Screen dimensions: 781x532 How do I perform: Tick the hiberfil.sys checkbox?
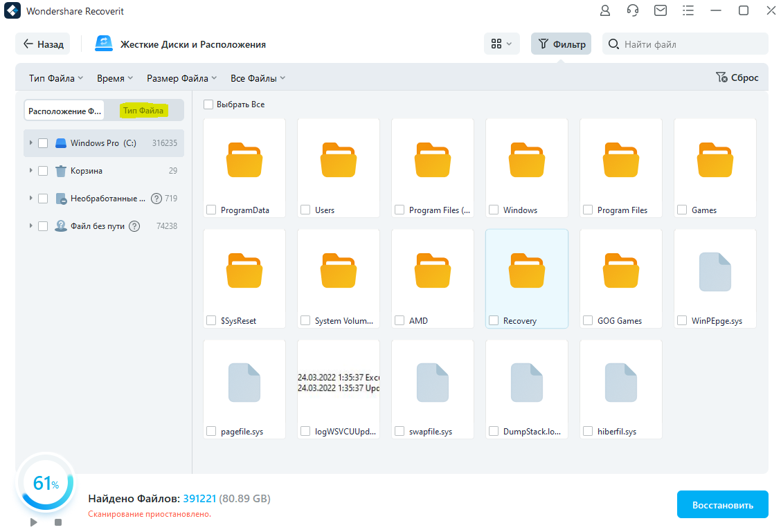click(x=588, y=431)
